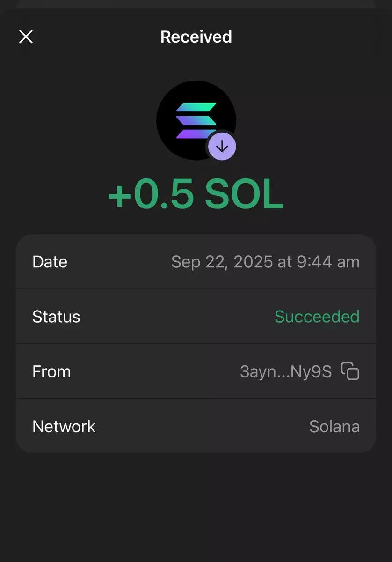Tap the green Succeeded status text
Screen dimensions: 392x562
(x=317, y=317)
